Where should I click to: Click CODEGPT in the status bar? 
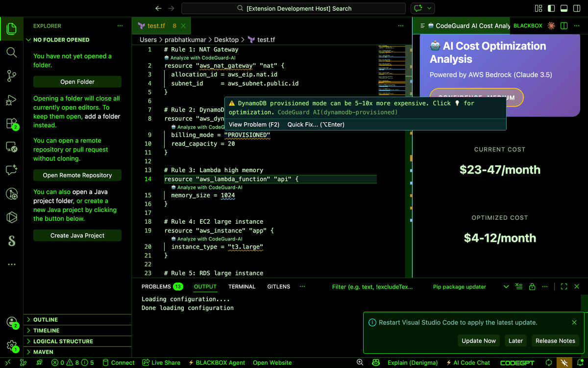tap(517, 363)
